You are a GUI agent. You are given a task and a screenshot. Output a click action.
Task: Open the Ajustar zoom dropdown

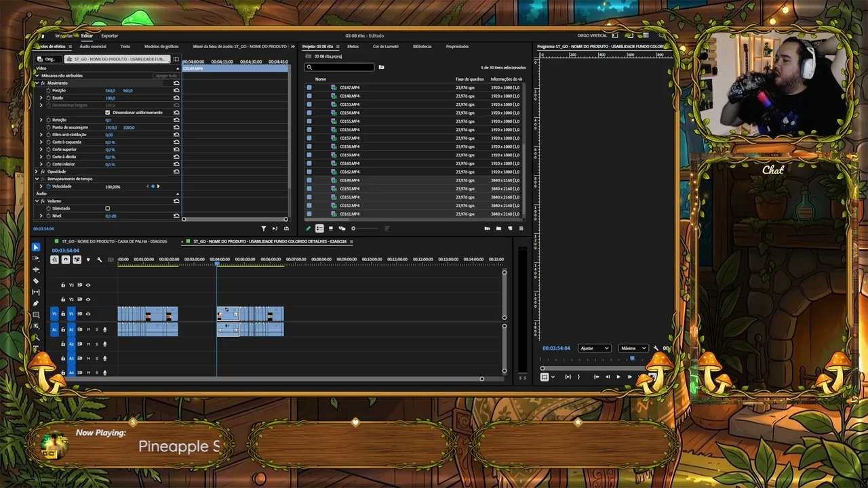[594, 348]
